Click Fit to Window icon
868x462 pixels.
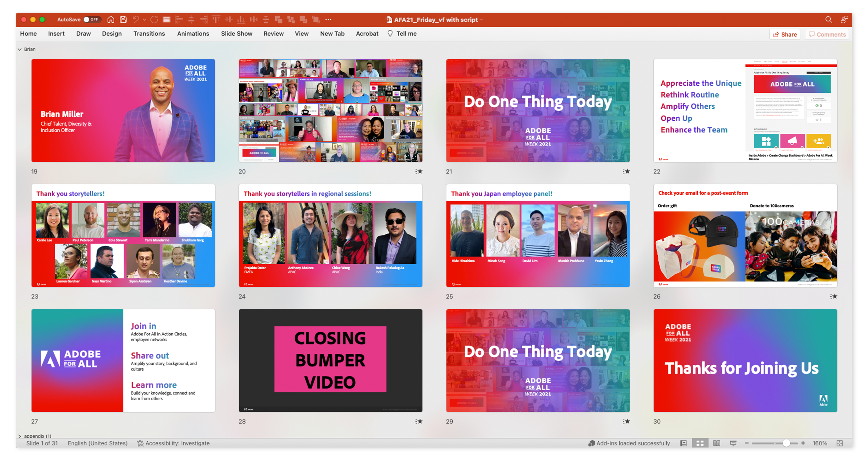click(840, 443)
